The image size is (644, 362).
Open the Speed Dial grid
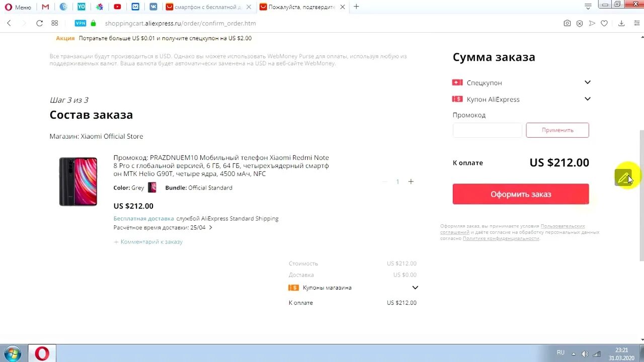(x=55, y=23)
